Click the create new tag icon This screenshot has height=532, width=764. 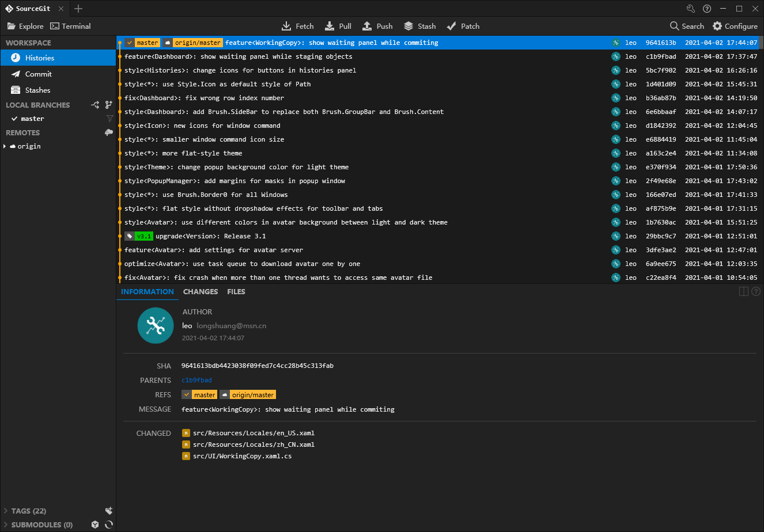click(x=109, y=511)
